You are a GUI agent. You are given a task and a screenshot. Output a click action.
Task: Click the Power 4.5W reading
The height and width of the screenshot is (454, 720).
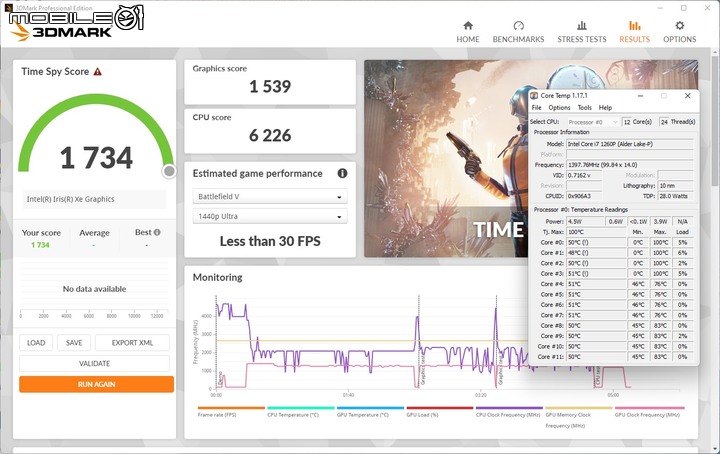tap(585, 221)
